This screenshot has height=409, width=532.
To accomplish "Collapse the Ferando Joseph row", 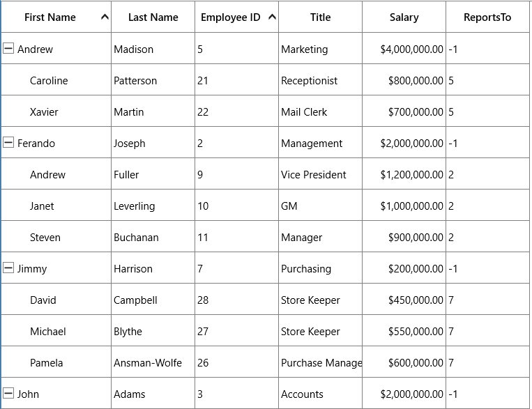I will [8, 143].
